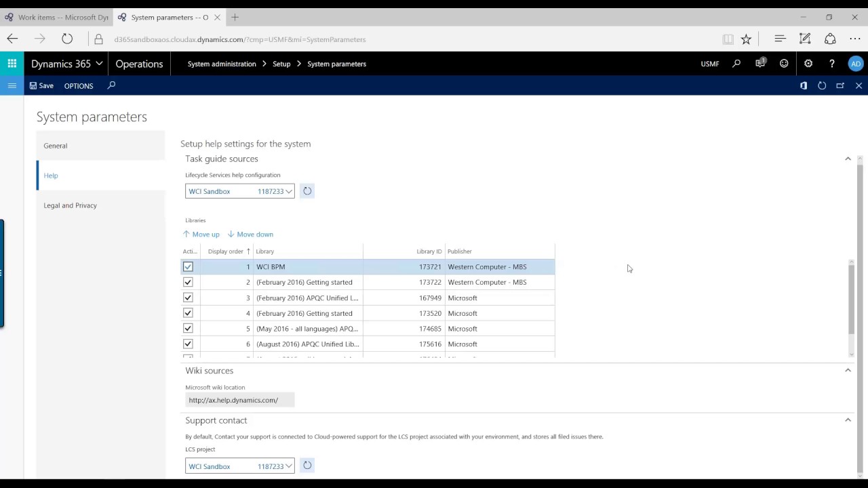The image size is (868, 488).
Task: Select the (May 2016 - all languages) library cell
Action: tap(308, 329)
